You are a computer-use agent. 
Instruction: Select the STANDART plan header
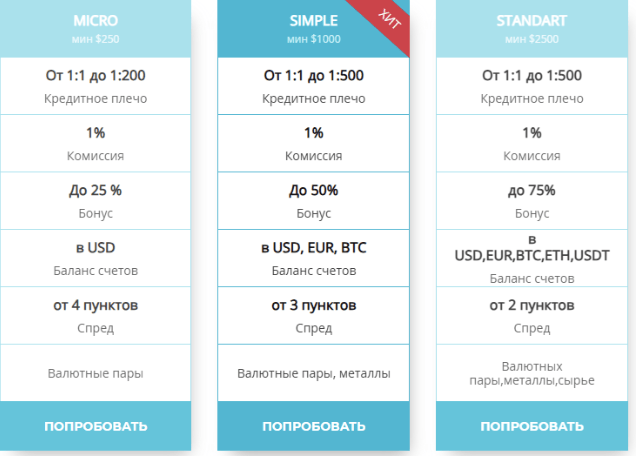(531, 20)
